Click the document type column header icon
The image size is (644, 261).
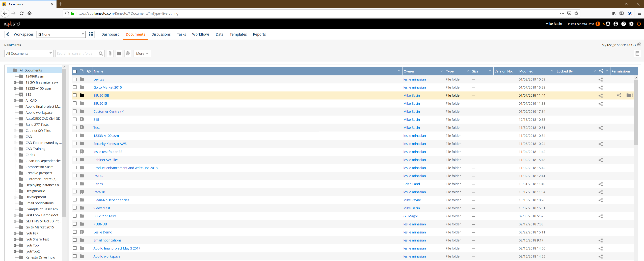(82, 71)
